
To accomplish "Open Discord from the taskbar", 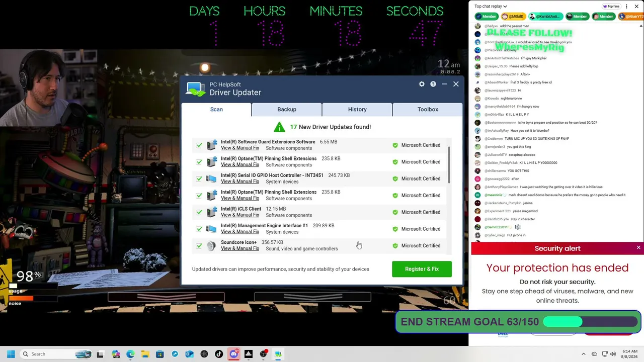I will [233, 354].
